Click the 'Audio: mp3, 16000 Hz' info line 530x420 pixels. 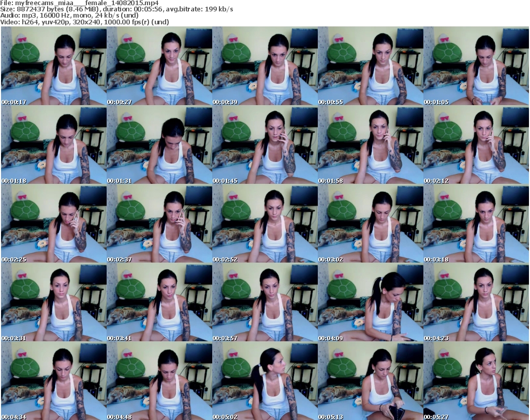(x=69, y=16)
